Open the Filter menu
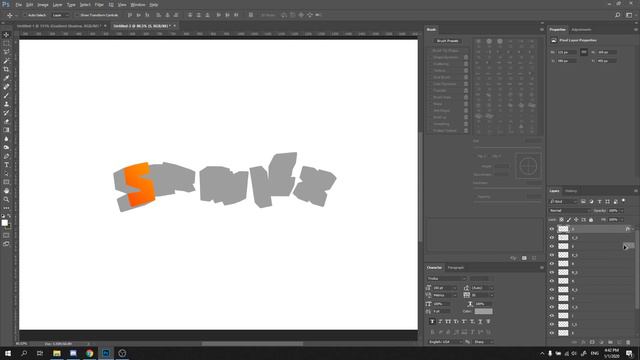 [x=99, y=4]
